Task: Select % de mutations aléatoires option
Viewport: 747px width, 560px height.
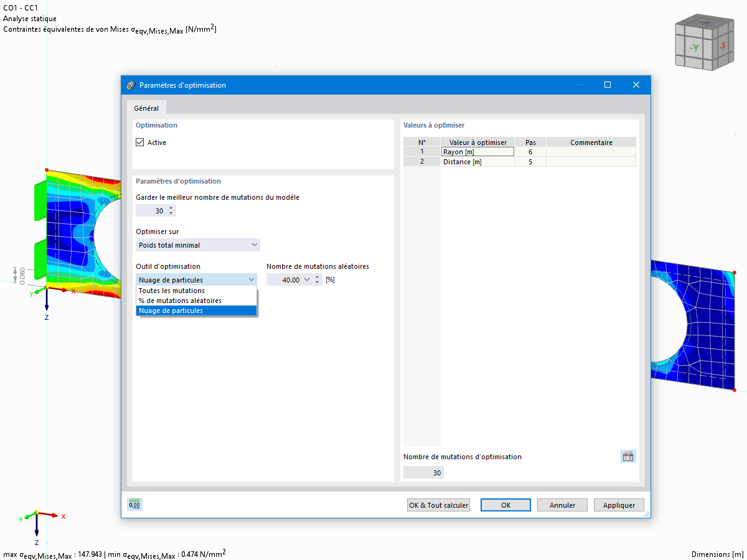Action: coord(196,301)
